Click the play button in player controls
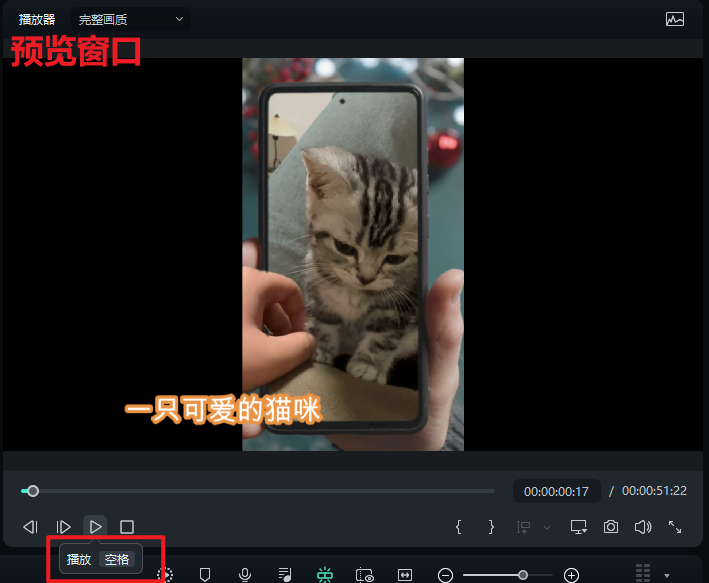This screenshot has height=583, width=709. coord(95,526)
